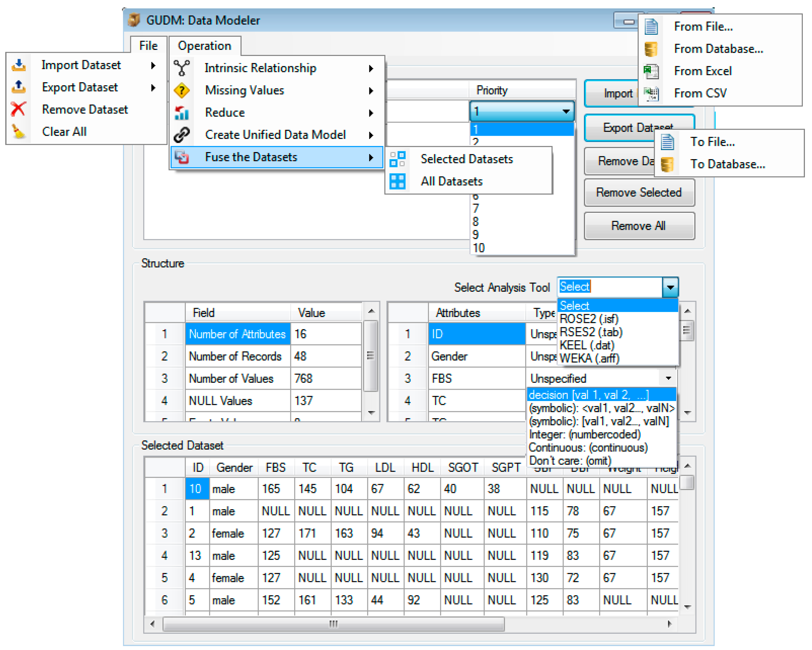Click the All Datasets grid icon
The image size is (812, 650).
(398, 181)
